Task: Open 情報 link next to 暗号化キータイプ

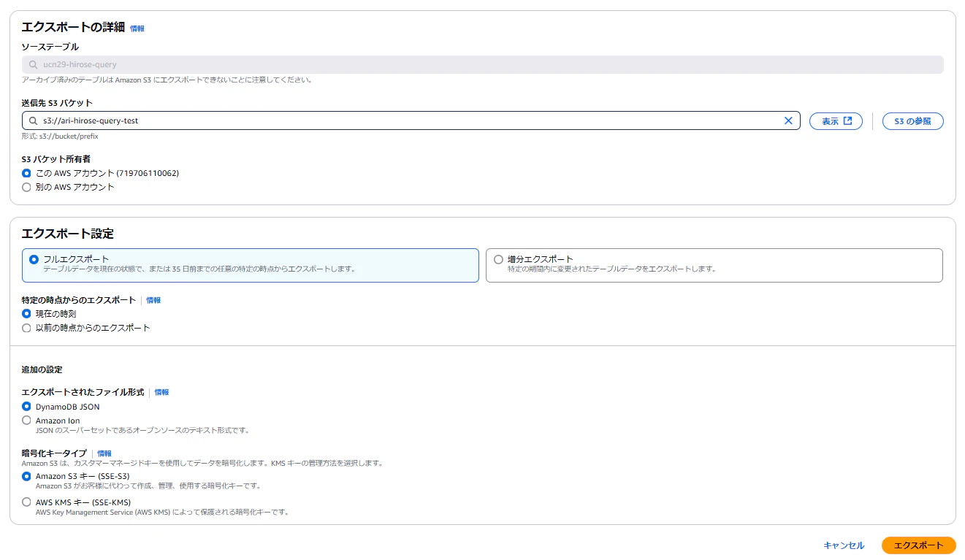Action: tap(104, 453)
